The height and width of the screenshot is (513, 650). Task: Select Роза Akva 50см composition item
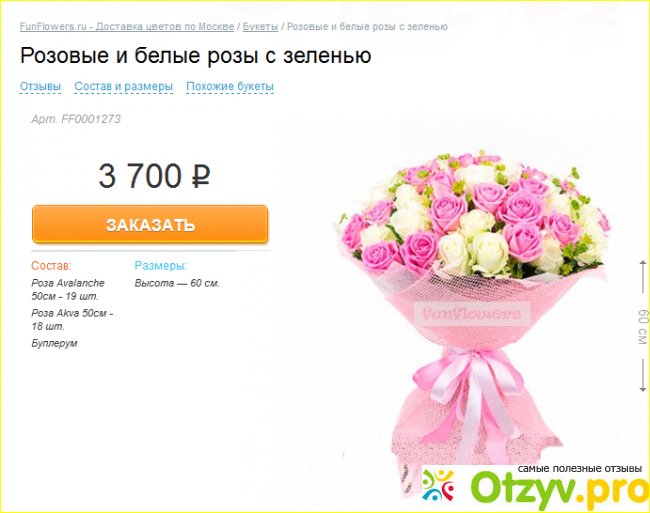73,319
